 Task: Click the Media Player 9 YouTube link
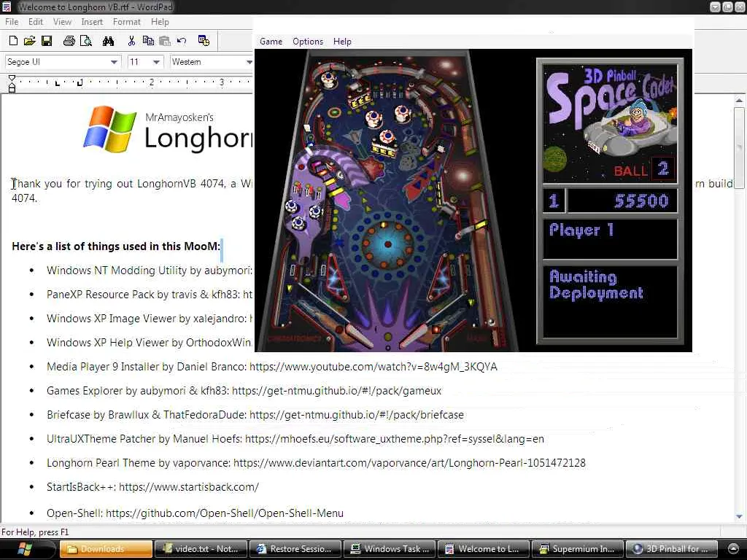[x=373, y=367]
